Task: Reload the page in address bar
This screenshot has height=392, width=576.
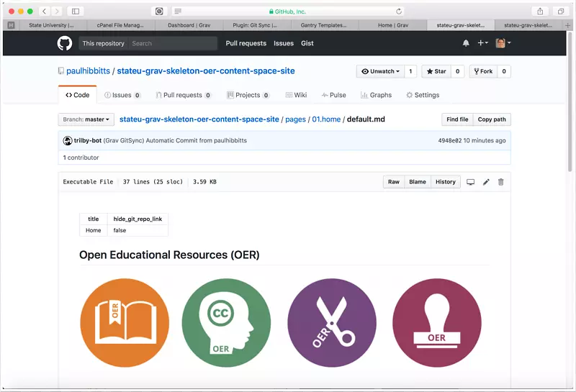Action: click(x=399, y=12)
